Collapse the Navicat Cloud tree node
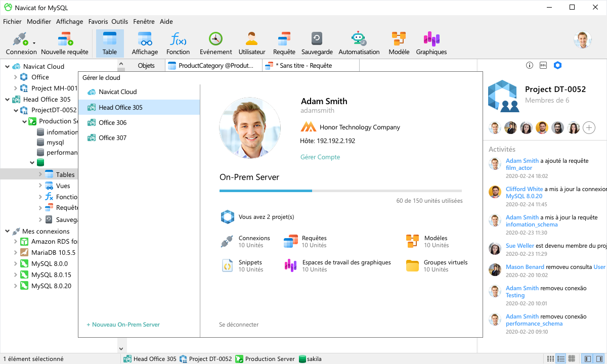The height and width of the screenshot is (364, 607). click(x=7, y=66)
